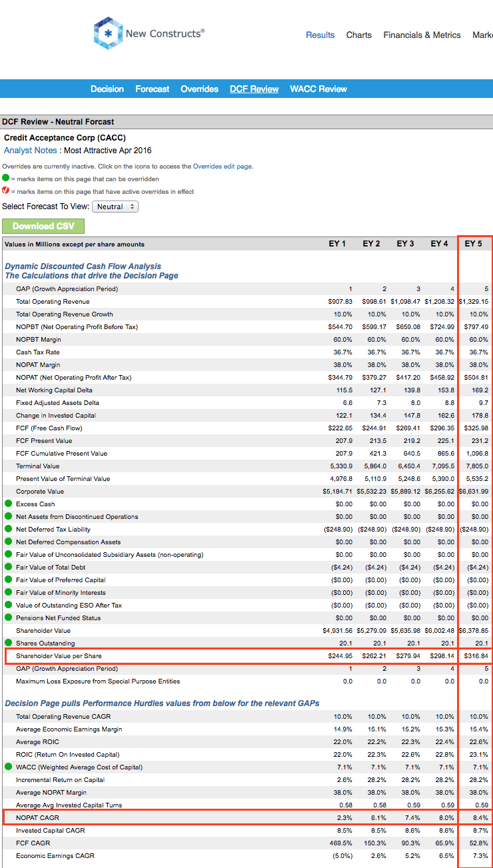Click Shareholder Value per Share $316.84
The image size is (493, 868).
coord(476,655)
